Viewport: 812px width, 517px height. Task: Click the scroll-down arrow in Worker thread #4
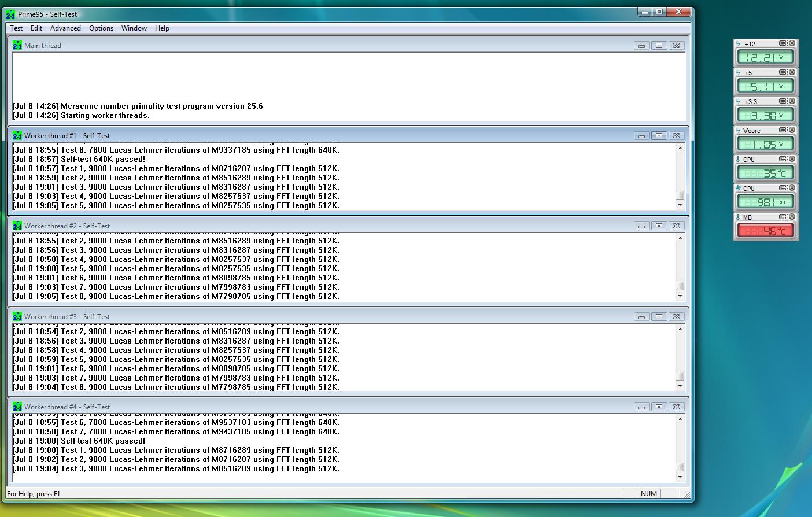[x=680, y=477]
